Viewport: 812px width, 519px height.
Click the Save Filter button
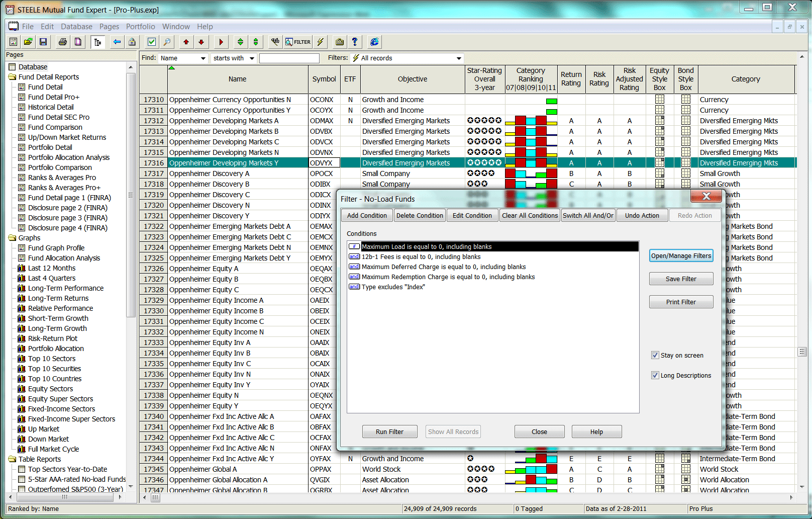(681, 279)
